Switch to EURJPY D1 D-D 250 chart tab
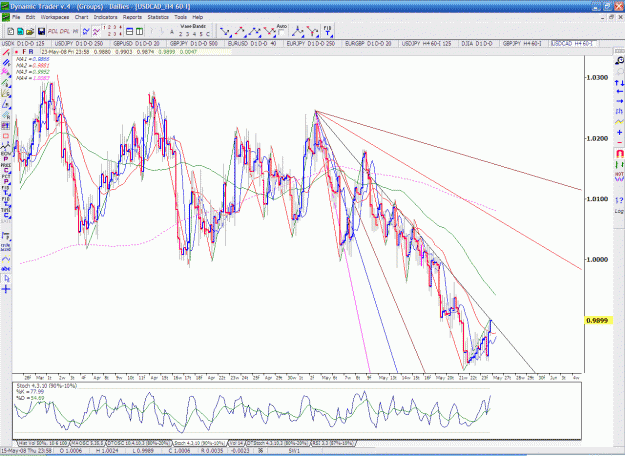The image size is (625, 456). (x=311, y=43)
